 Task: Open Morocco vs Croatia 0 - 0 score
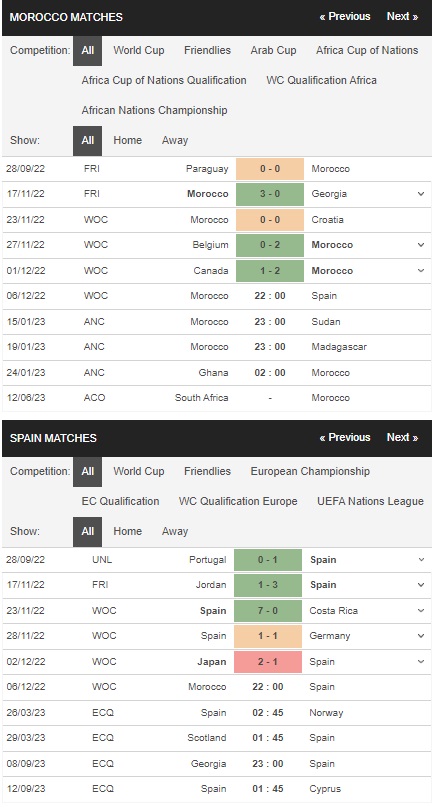[x=270, y=220]
